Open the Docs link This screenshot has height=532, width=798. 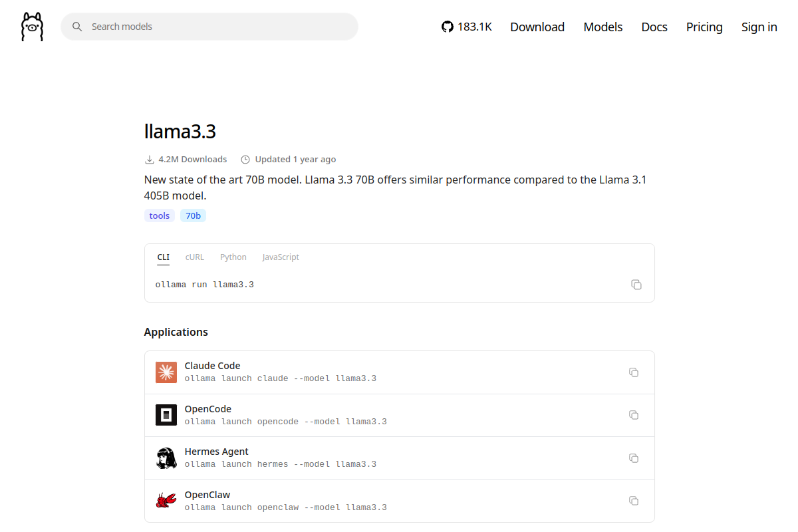tap(654, 27)
